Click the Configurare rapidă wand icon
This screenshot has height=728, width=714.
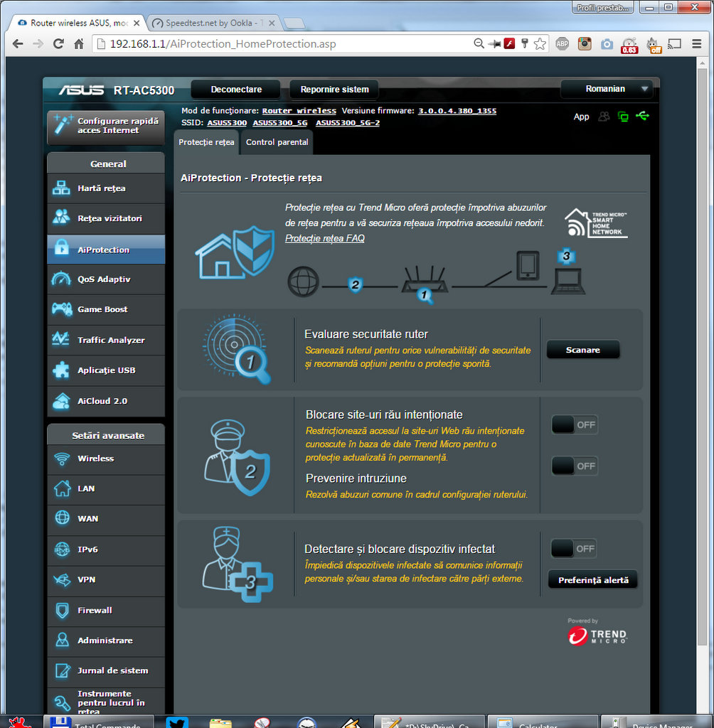[x=63, y=124]
